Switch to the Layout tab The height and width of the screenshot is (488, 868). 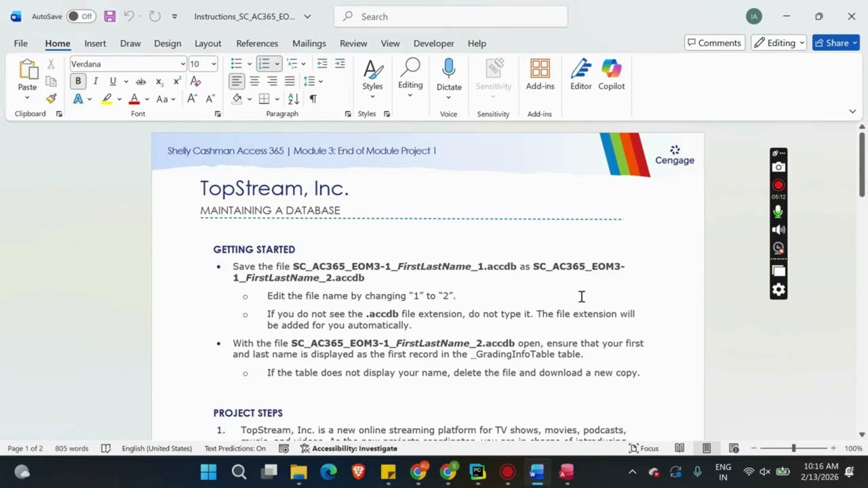coord(208,43)
